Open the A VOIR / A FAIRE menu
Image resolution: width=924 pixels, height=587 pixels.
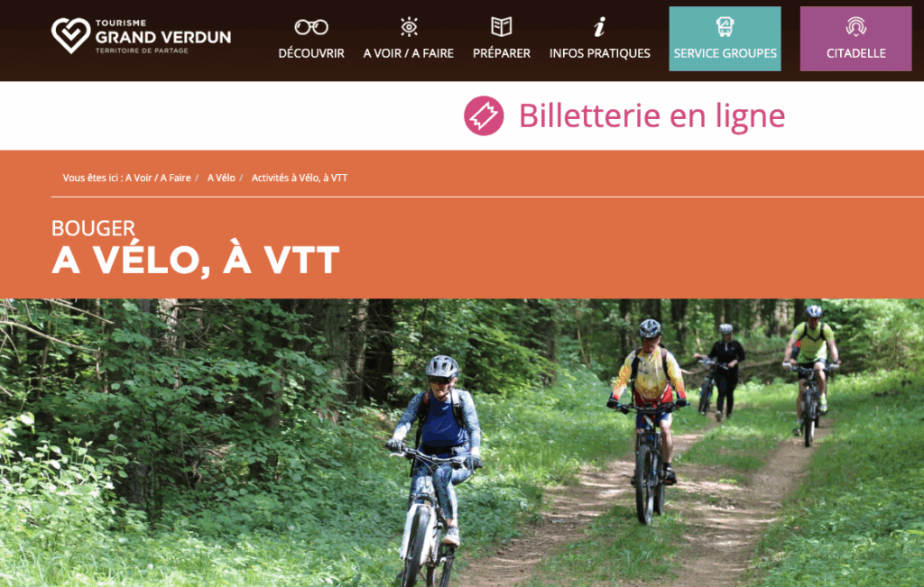tap(409, 53)
